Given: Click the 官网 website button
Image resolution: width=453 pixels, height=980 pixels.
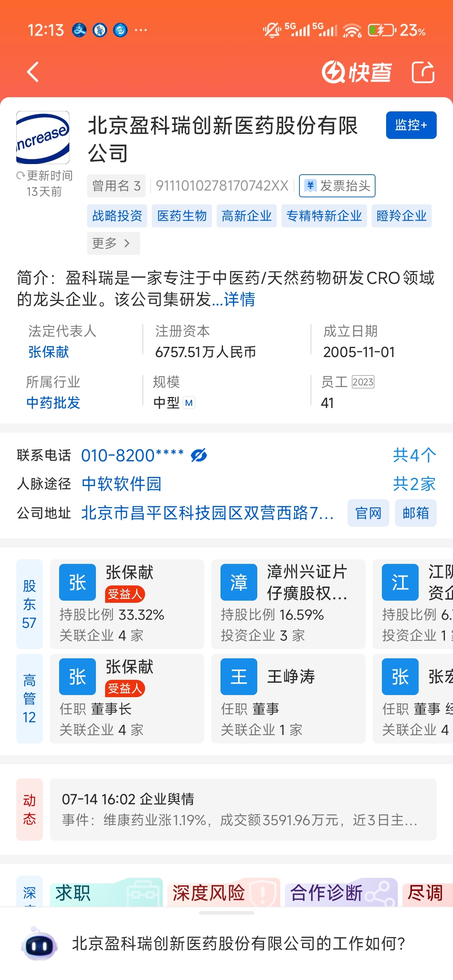Looking at the screenshot, I should point(368,513).
